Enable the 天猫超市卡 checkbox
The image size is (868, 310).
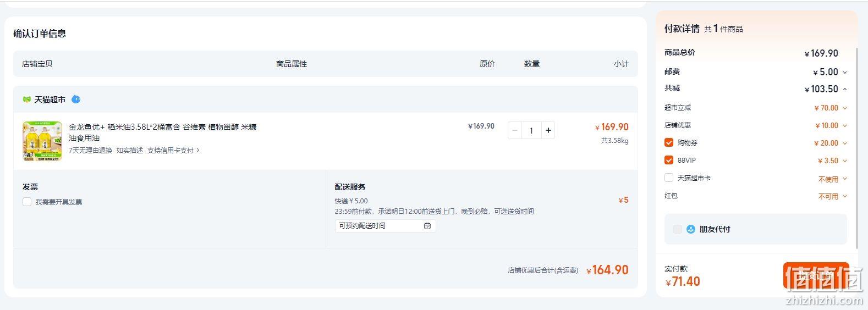point(669,178)
